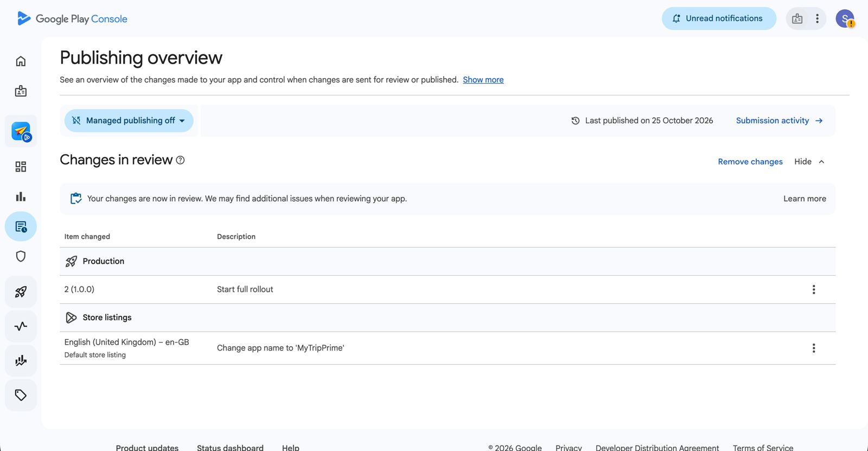The height and width of the screenshot is (451, 868).
Task: Open Terms of Service footer link
Action: pos(763,447)
